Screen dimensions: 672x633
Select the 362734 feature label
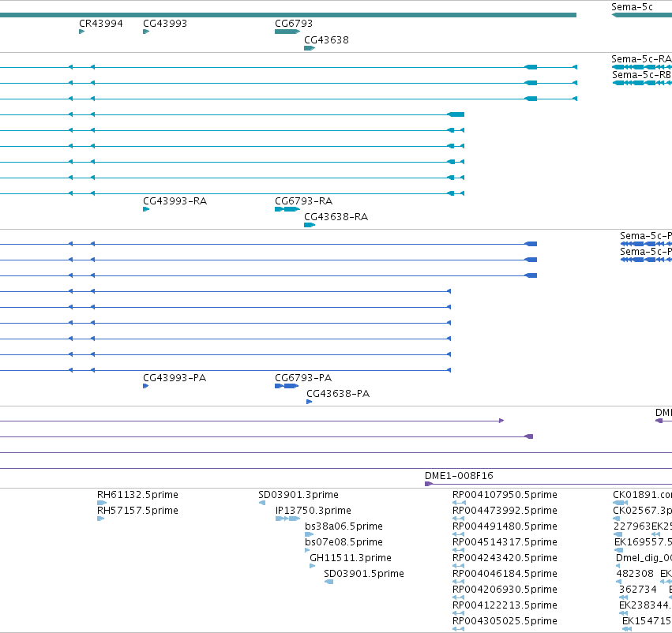638,590
